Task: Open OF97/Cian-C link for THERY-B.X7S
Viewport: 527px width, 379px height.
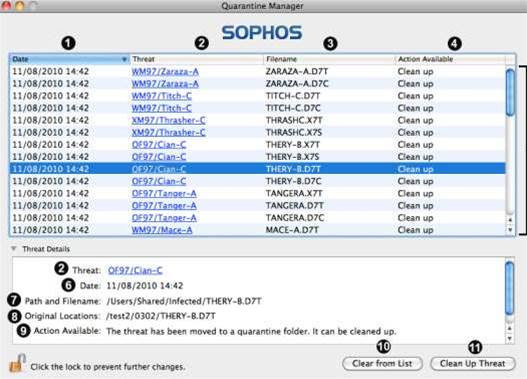Action: [159, 157]
